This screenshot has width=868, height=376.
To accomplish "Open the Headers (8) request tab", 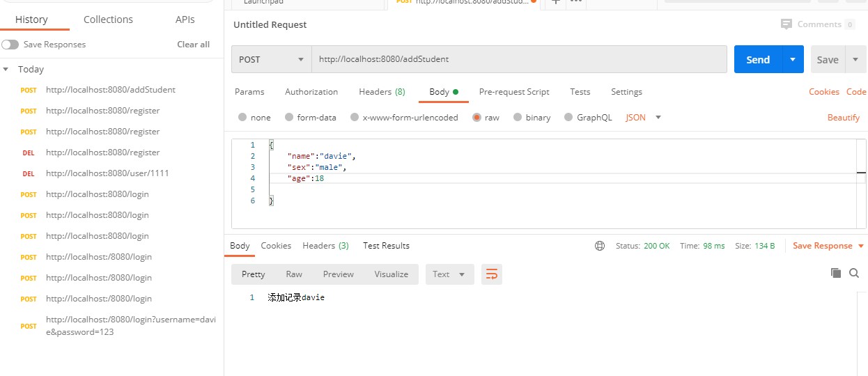I will [x=382, y=92].
